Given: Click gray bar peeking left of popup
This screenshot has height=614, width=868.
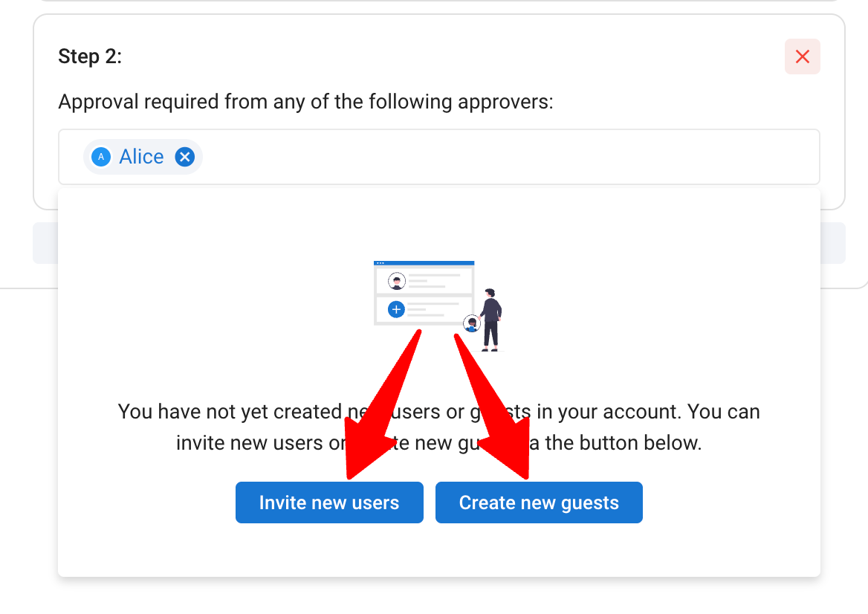Looking at the screenshot, I should (x=45, y=243).
